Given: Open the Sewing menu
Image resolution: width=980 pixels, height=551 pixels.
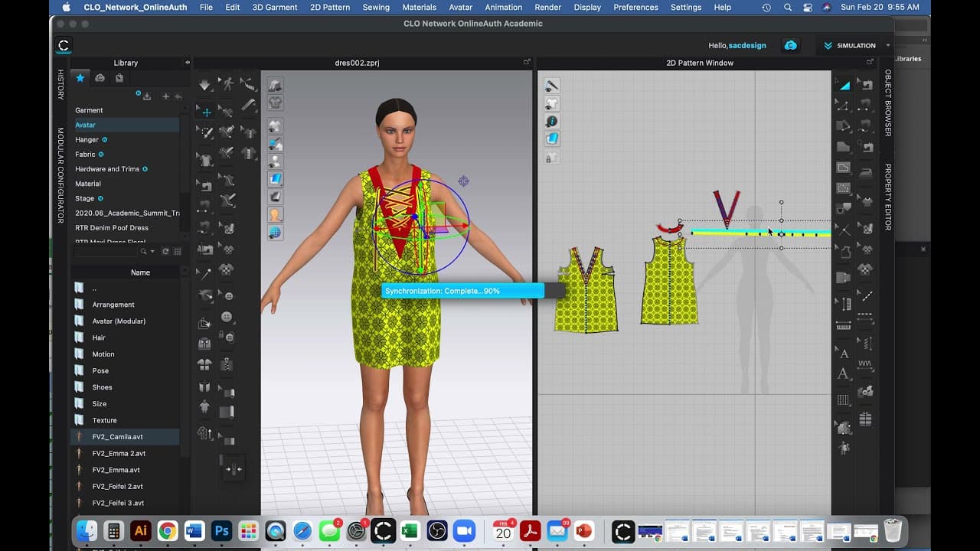Looking at the screenshot, I should pyautogui.click(x=376, y=7).
